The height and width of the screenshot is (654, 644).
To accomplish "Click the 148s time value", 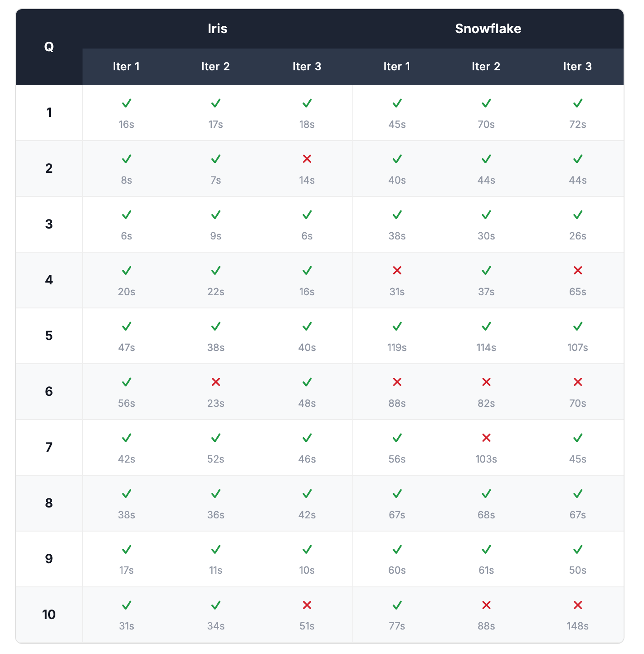I will [x=577, y=626].
